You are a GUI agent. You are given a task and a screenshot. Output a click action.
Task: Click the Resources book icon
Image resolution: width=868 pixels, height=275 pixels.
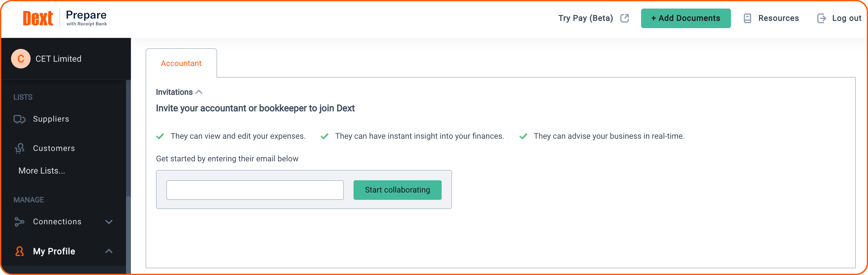[747, 18]
